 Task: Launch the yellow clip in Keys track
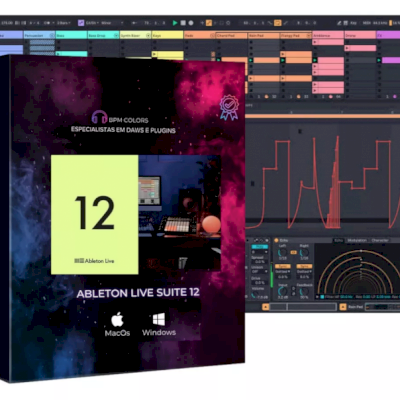click(154, 54)
